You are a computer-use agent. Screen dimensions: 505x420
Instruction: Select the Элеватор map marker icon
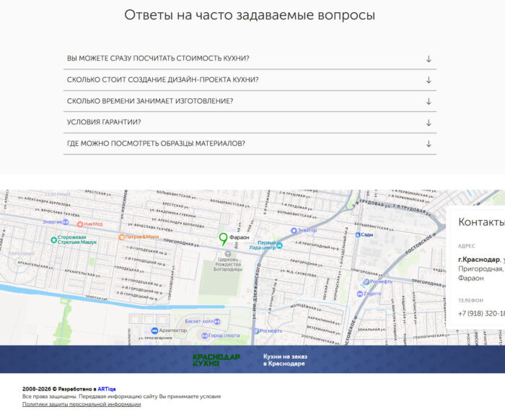[294, 230]
